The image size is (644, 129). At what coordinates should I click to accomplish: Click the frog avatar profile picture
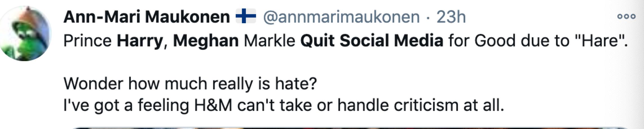(x=26, y=33)
